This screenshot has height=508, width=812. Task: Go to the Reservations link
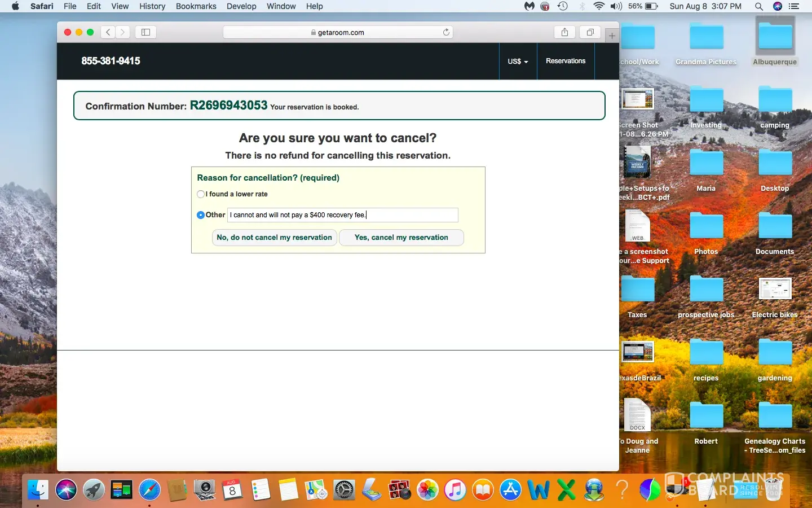566,61
